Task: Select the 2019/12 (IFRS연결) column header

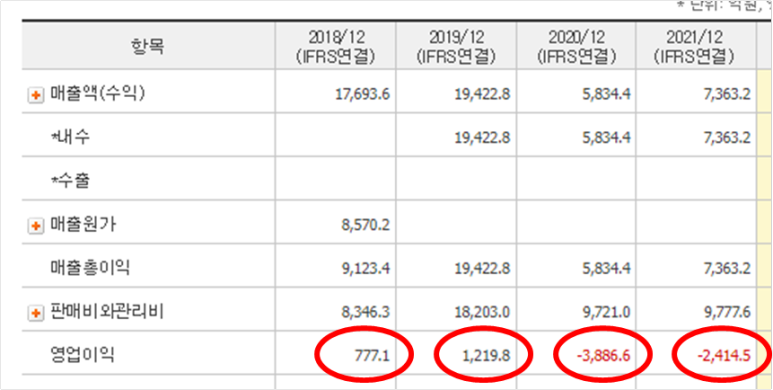Action: point(456,46)
